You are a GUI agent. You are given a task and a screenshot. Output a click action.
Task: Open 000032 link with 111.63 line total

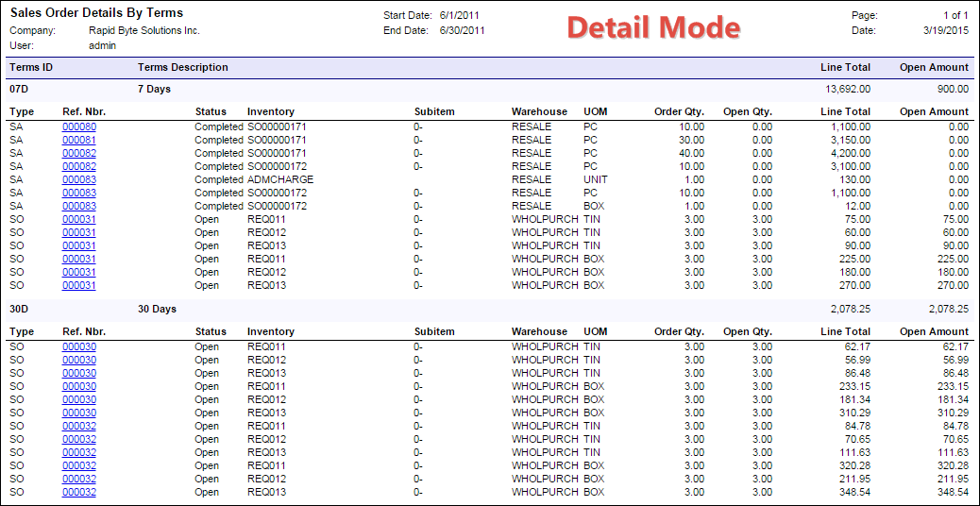pos(79,452)
